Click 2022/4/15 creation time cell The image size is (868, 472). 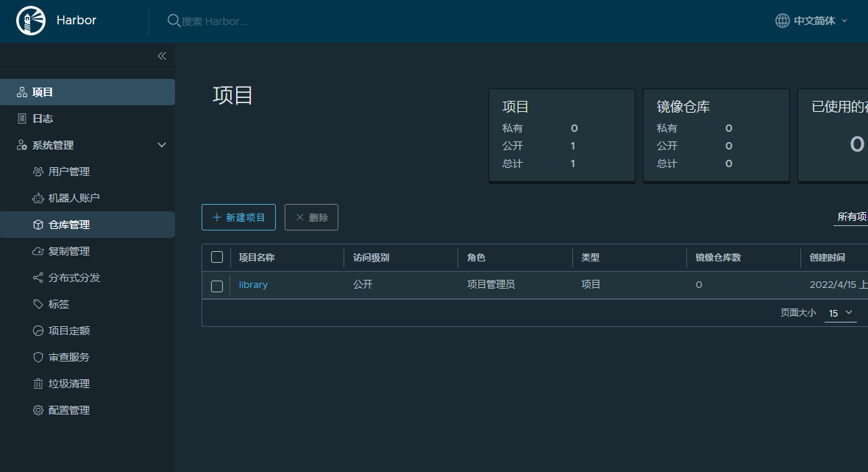pyautogui.click(x=838, y=285)
